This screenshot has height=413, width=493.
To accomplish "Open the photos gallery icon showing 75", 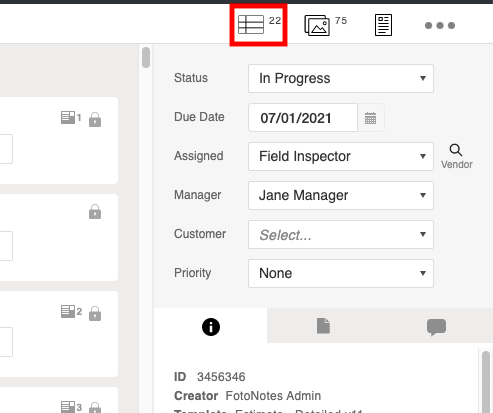I will point(325,25).
